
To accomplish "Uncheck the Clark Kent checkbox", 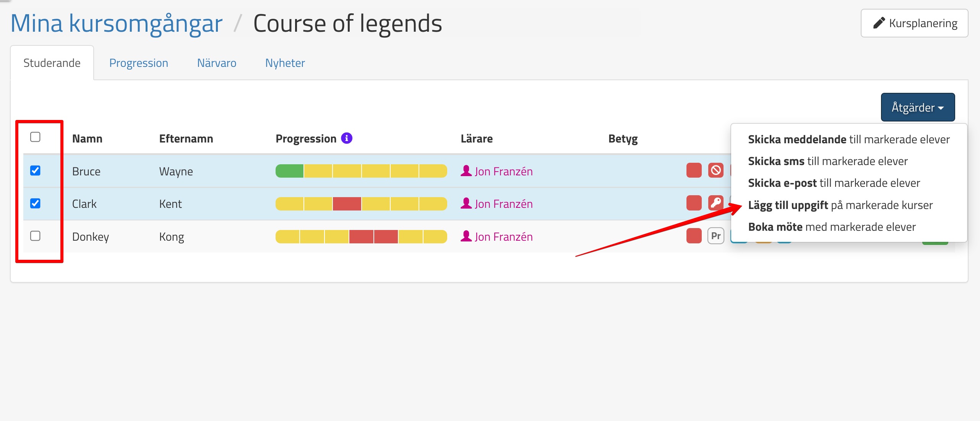I will click(x=35, y=203).
